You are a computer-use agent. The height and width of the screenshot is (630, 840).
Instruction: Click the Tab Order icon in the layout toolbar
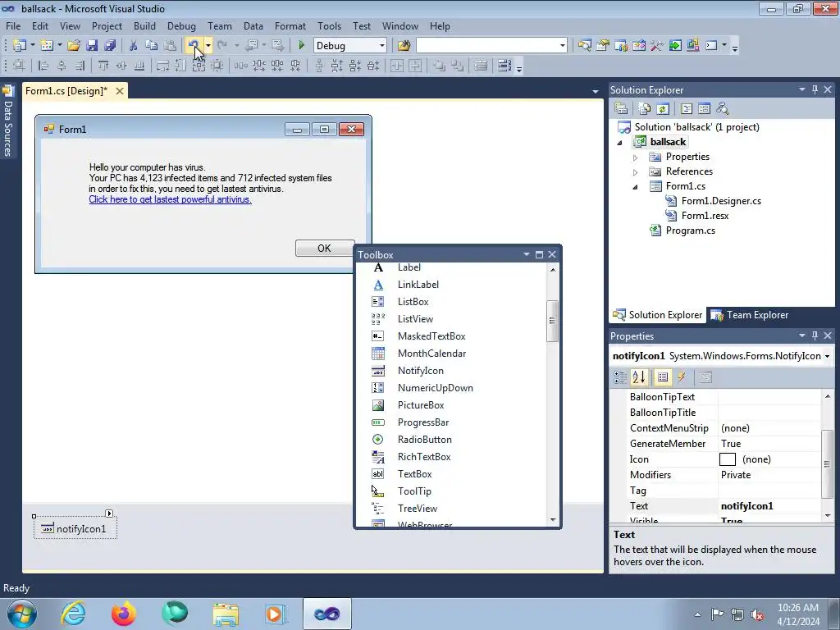pyautogui.click(x=504, y=66)
